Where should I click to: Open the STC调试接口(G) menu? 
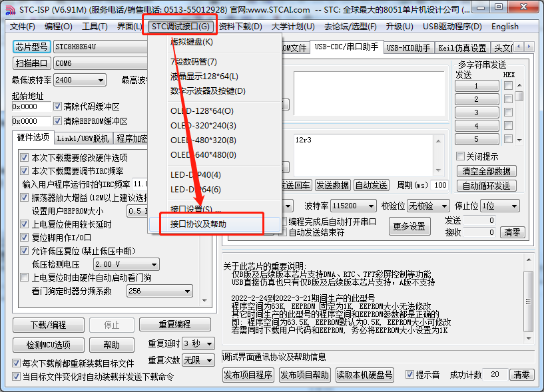tap(180, 27)
